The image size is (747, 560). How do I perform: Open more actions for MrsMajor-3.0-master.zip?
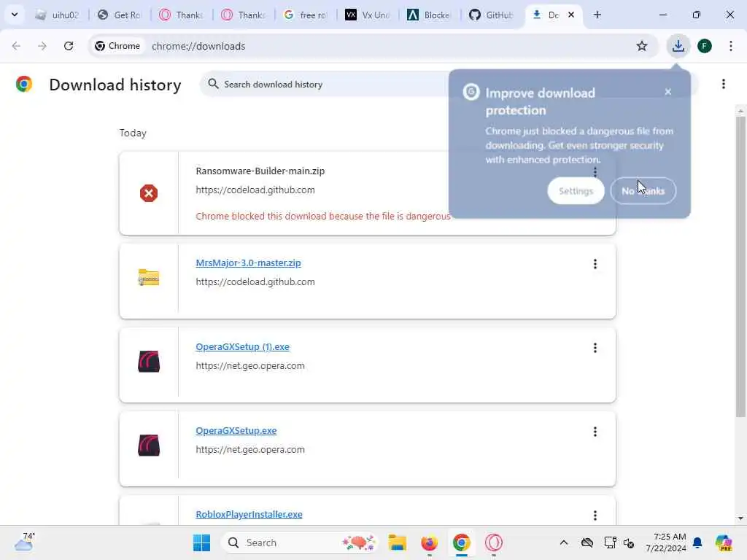tap(595, 264)
